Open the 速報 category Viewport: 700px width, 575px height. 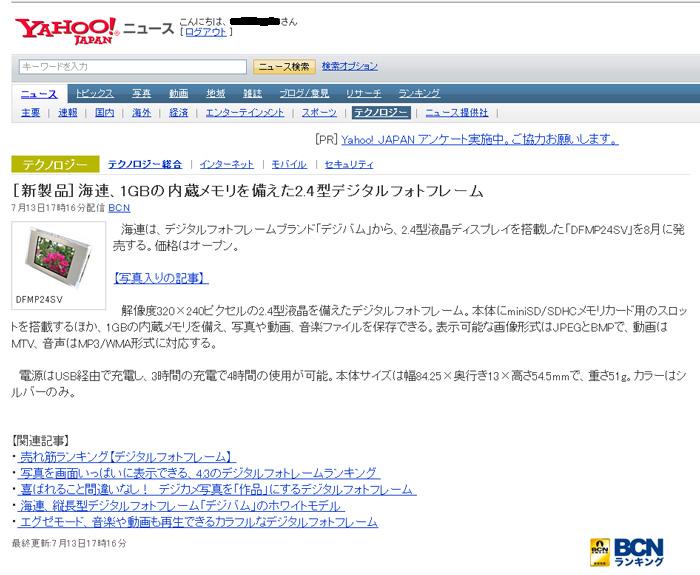pos(68,113)
